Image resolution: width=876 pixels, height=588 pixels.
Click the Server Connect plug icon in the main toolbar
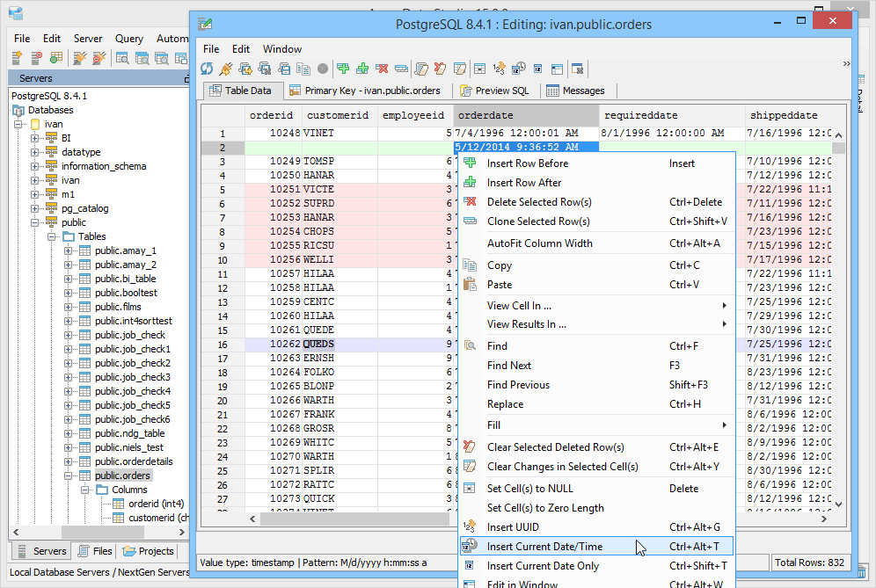[x=79, y=57]
